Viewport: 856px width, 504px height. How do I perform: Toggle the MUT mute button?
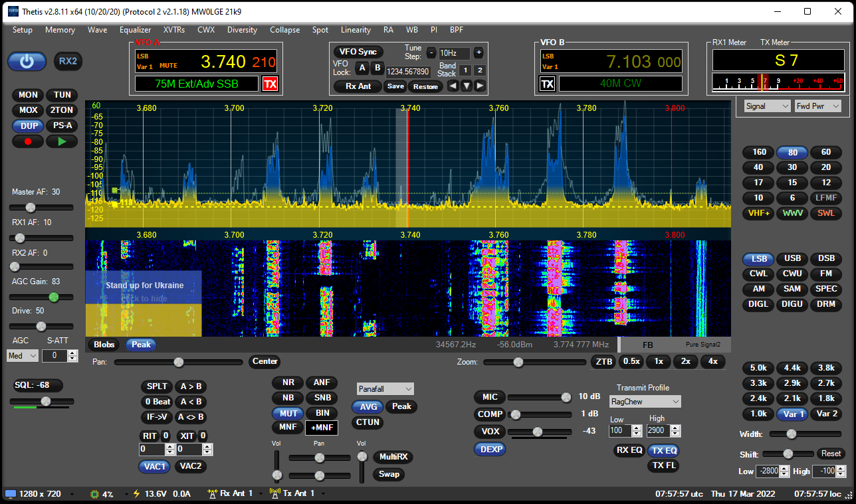(288, 413)
